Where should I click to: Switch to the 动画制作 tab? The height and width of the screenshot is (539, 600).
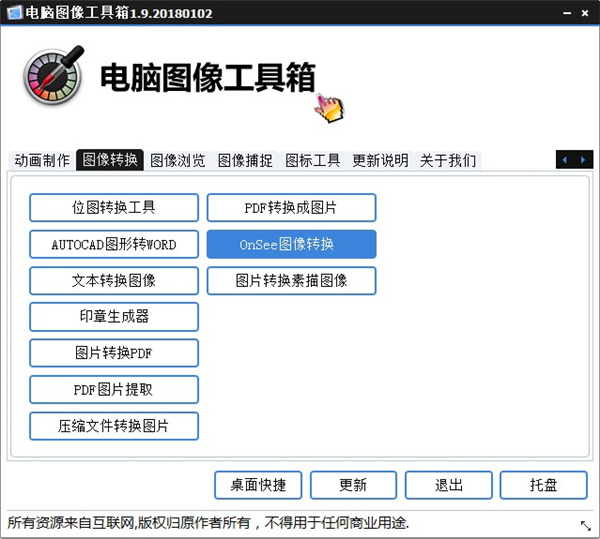click(x=42, y=160)
